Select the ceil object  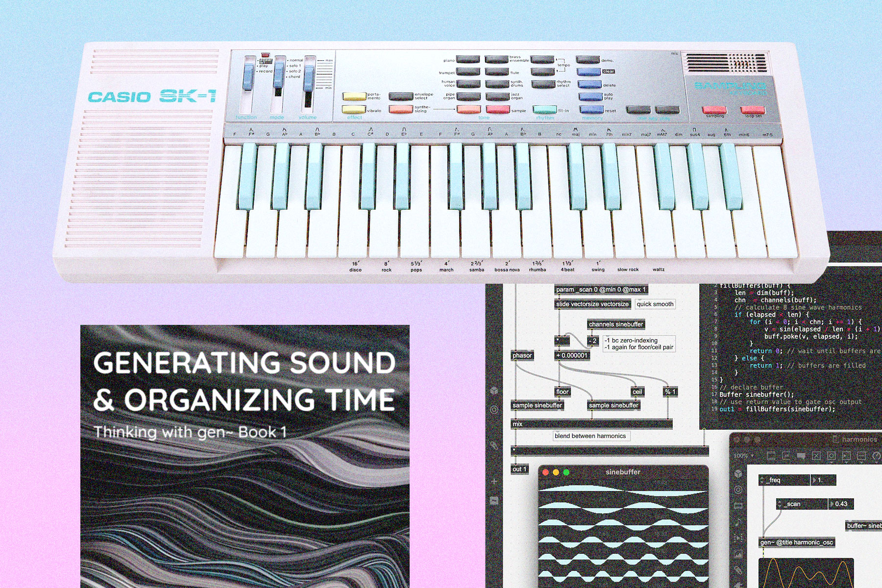click(637, 392)
